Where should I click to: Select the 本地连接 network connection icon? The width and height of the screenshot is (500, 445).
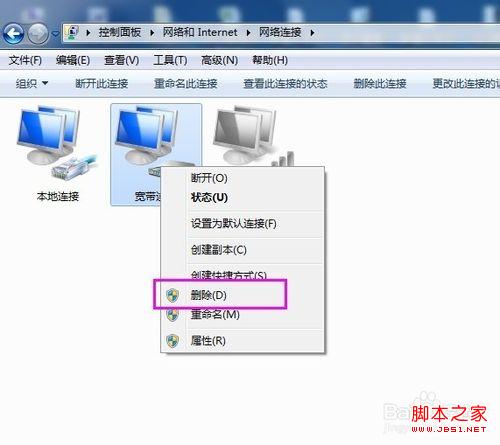click(58, 153)
